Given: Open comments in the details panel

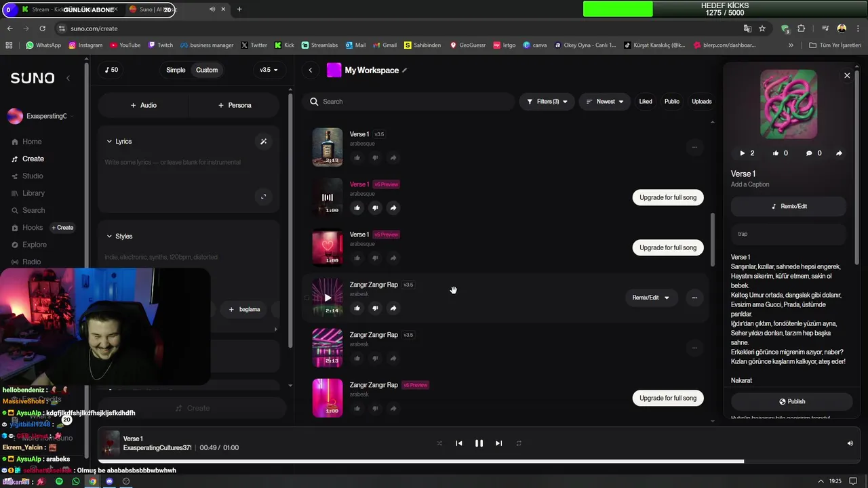Looking at the screenshot, I should [x=814, y=153].
